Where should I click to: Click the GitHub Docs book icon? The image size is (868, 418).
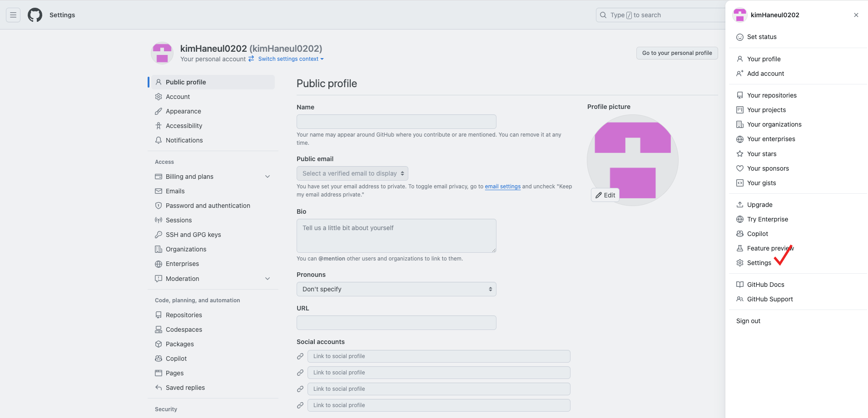(x=740, y=285)
